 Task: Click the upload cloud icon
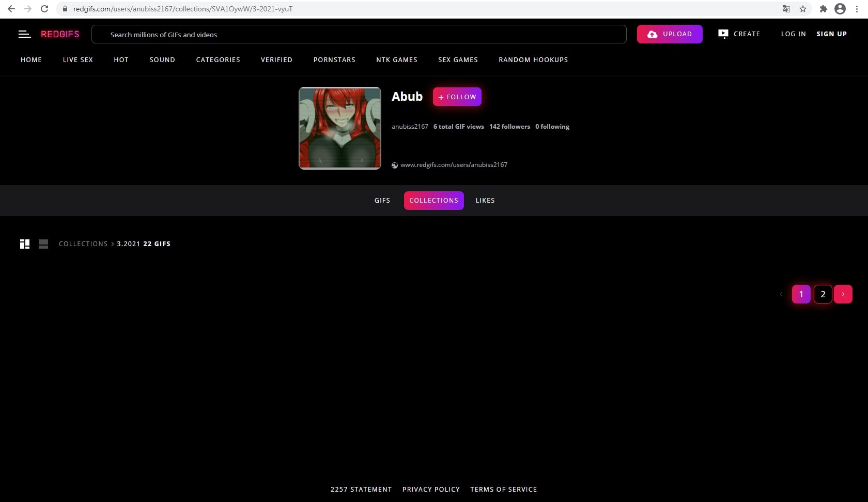click(653, 34)
